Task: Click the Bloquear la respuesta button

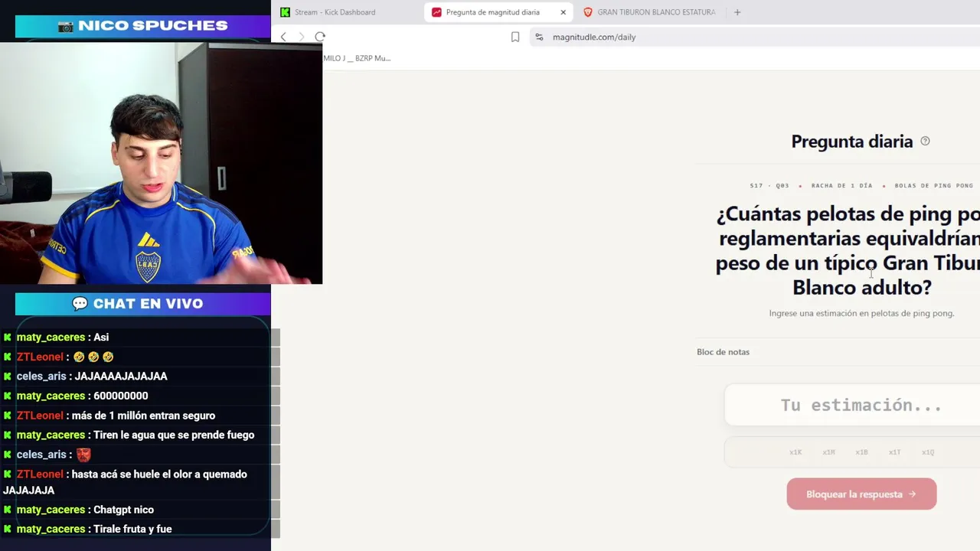Action: pos(861,494)
